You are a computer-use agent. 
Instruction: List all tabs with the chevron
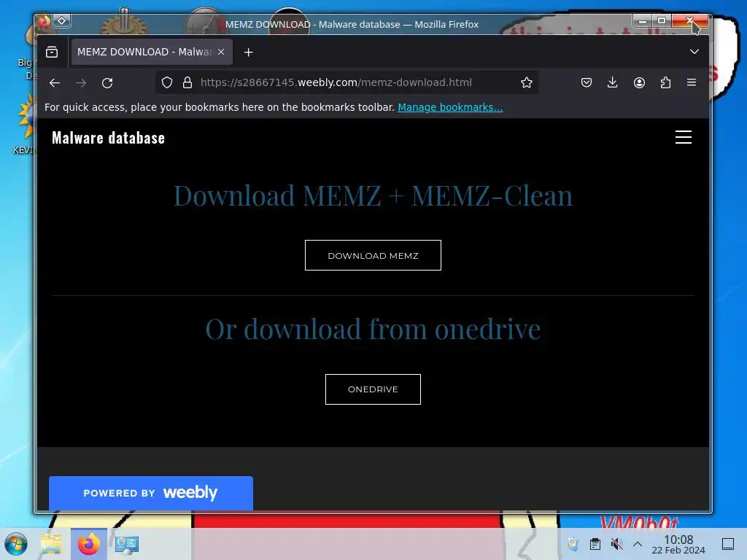[x=694, y=52]
